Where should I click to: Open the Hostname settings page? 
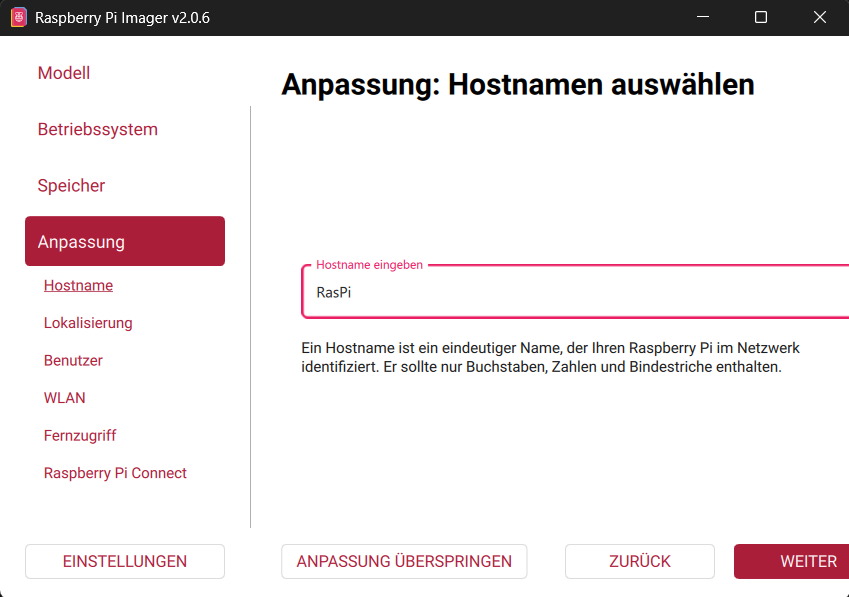tap(78, 285)
